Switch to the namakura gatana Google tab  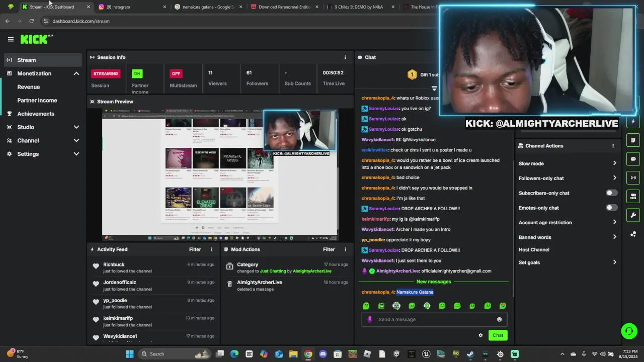(x=207, y=7)
